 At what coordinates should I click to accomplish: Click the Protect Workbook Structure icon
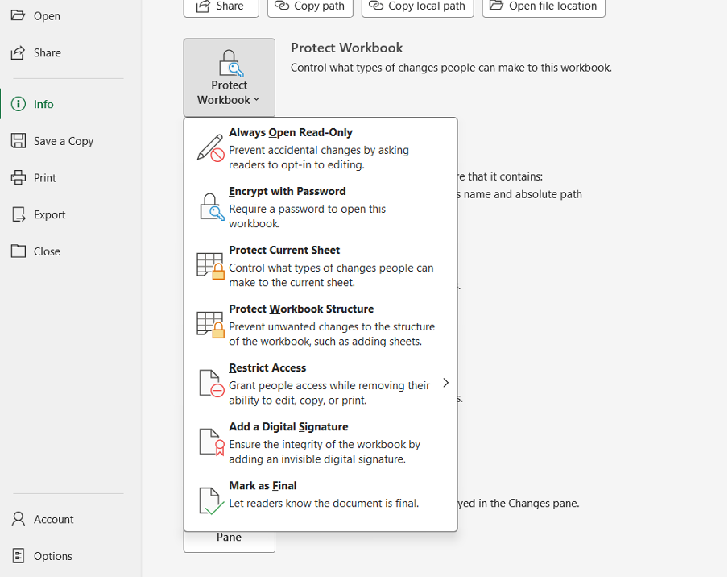click(210, 325)
